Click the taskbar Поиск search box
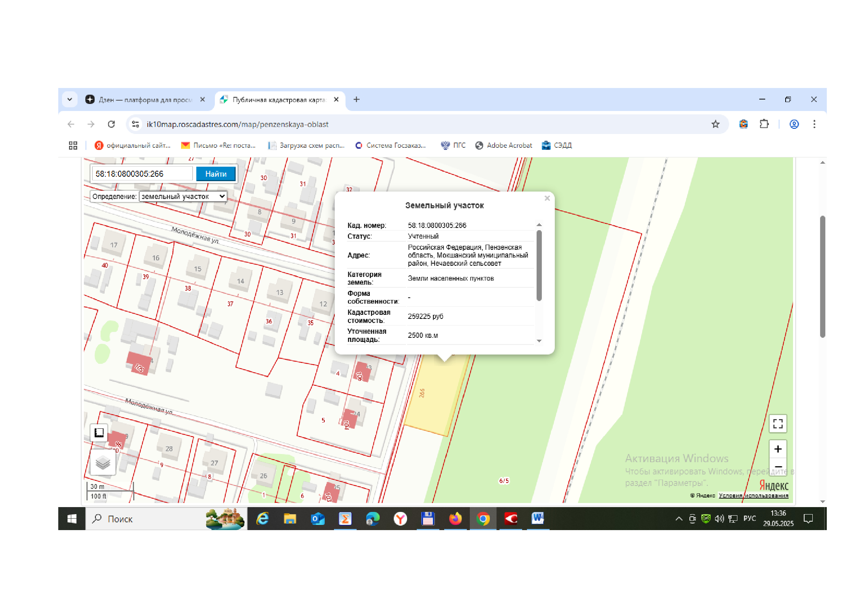Viewport: 868px width, 614px height. coord(166,519)
